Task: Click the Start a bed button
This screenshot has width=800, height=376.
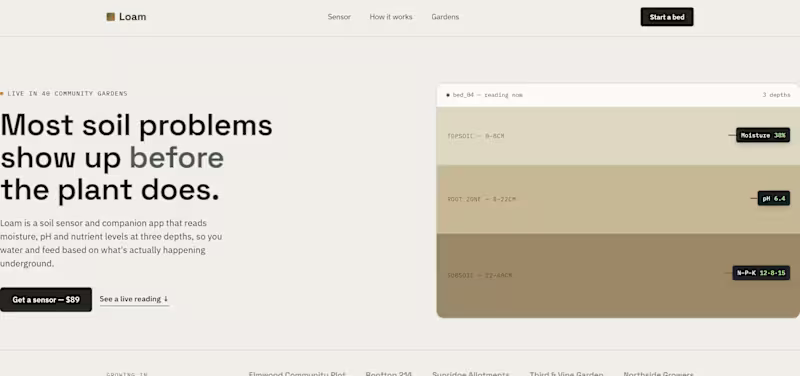Action: pos(667,17)
